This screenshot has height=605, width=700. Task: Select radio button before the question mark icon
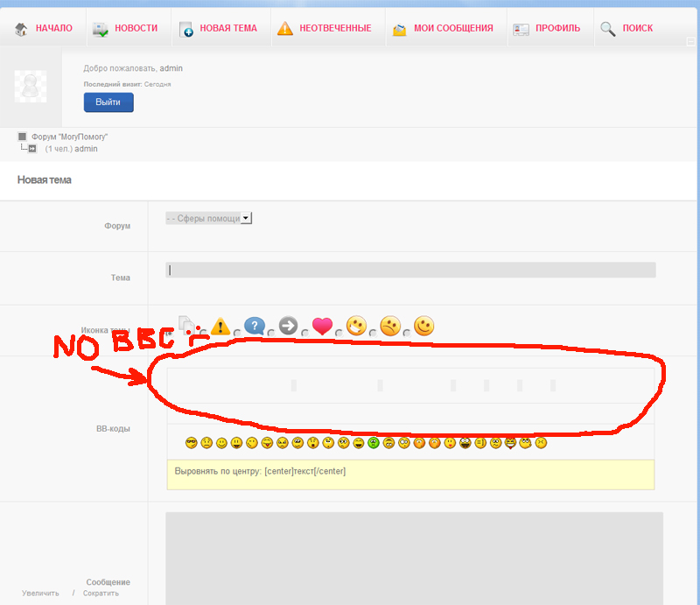[x=238, y=333]
